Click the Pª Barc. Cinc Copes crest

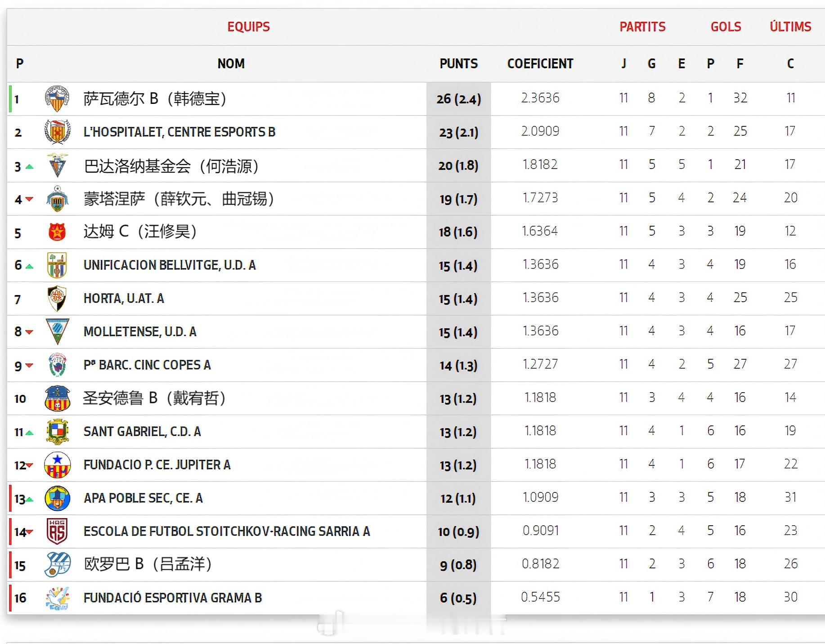coord(57,365)
